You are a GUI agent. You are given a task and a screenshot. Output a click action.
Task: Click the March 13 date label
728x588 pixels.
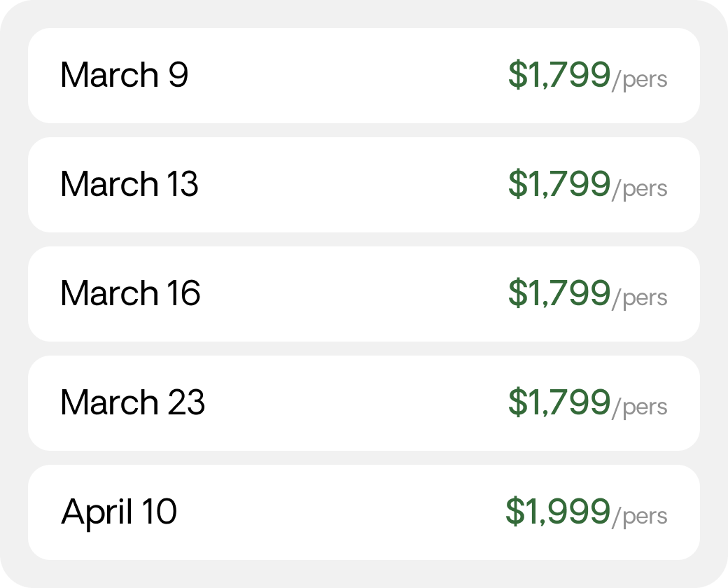[129, 184]
